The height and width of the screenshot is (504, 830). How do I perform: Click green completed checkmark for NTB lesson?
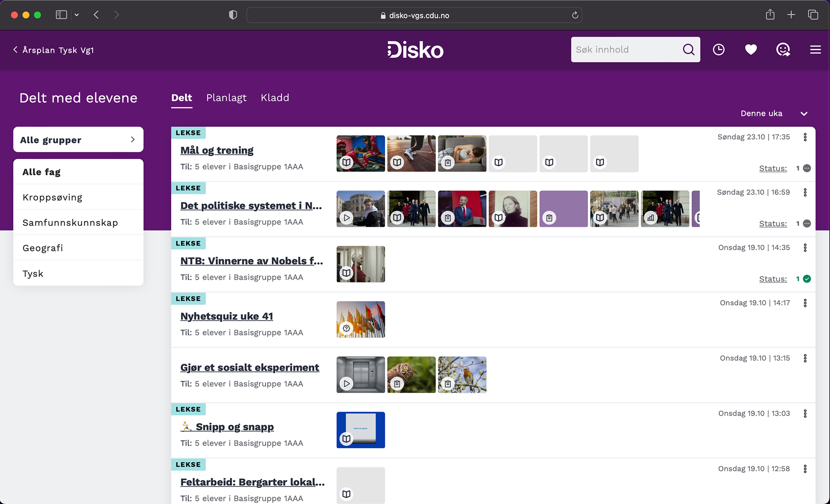[807, 279]
